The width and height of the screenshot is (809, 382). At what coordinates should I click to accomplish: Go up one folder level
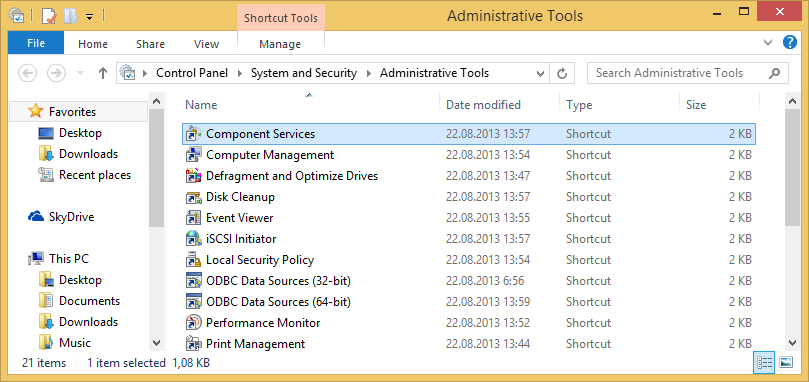pyautogui.click(x=103, y=73)
